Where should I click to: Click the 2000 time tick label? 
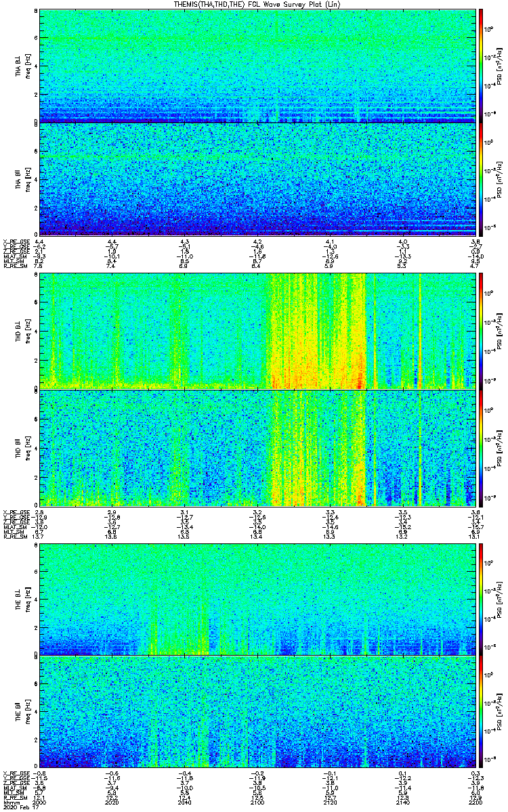[39, 803]
